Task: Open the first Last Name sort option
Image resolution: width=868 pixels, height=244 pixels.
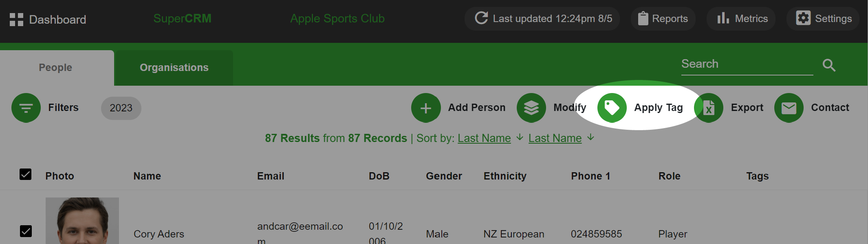Action: pos(484,138)
